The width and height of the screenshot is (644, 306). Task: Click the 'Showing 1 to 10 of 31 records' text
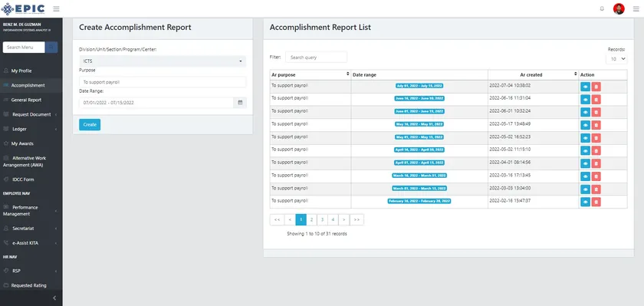coord(317,234)
